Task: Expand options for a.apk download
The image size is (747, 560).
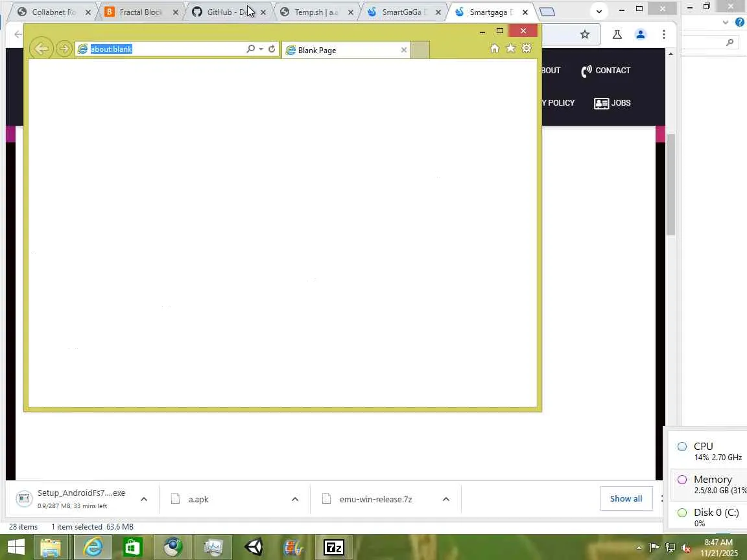Action: 295,499
